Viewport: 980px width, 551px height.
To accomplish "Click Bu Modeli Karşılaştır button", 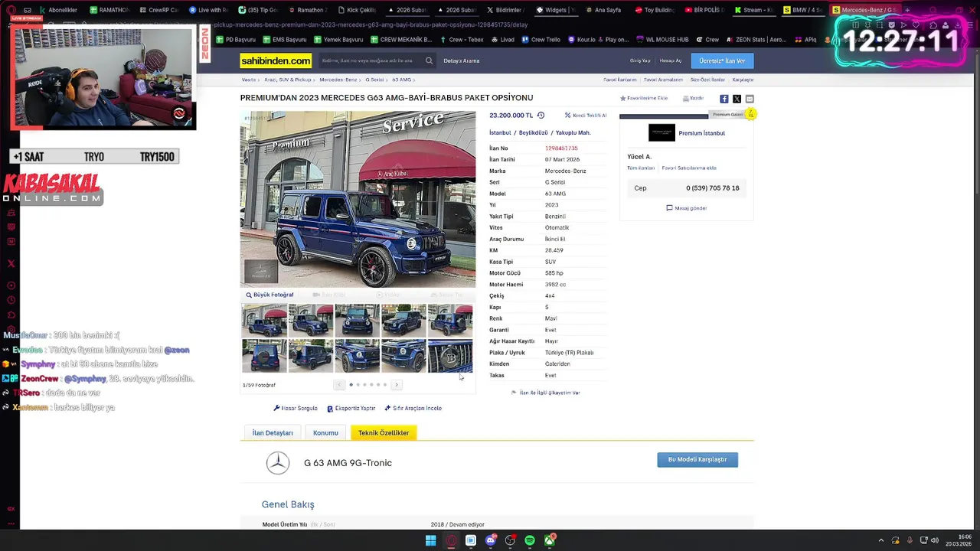I will [697, 459].
